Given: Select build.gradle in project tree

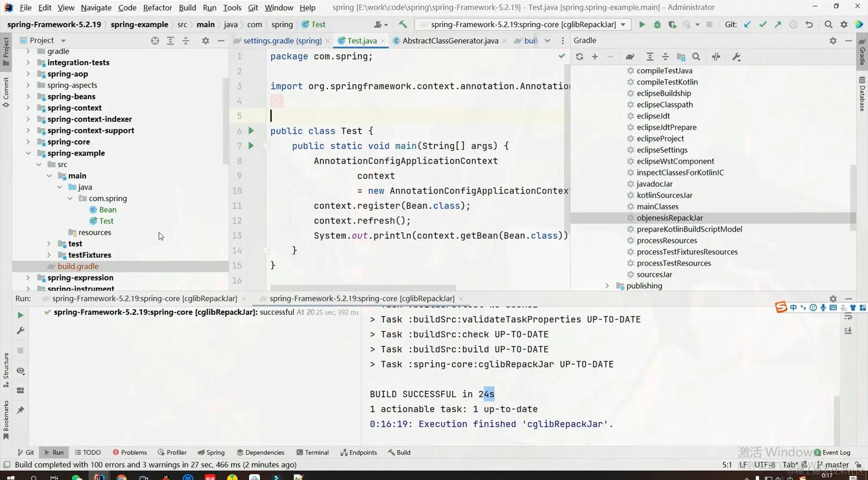Looking at the screenshot, I should point(78,266).
